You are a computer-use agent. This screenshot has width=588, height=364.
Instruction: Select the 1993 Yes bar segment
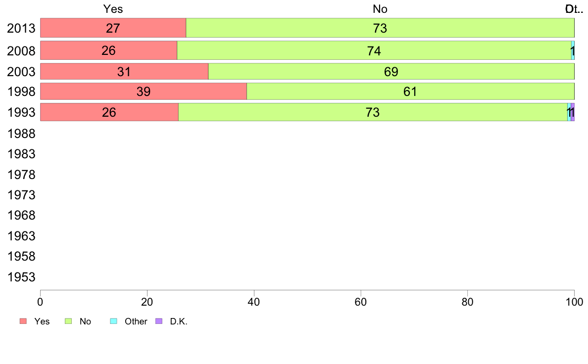click(109, 112)
